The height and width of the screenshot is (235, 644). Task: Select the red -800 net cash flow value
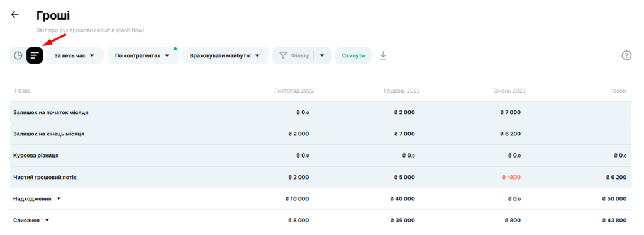(511, 178)
